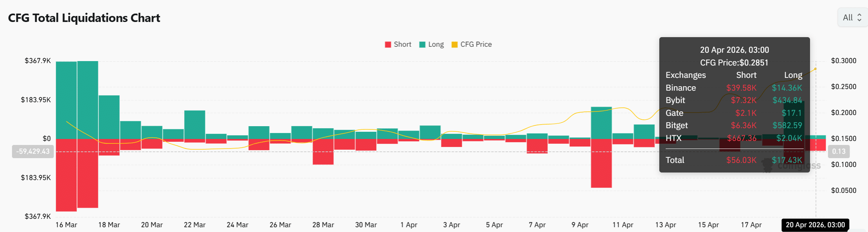Click the tall red Short bar at 10 Apr
This screenshot has width=868, height=232.
[601, 163]
